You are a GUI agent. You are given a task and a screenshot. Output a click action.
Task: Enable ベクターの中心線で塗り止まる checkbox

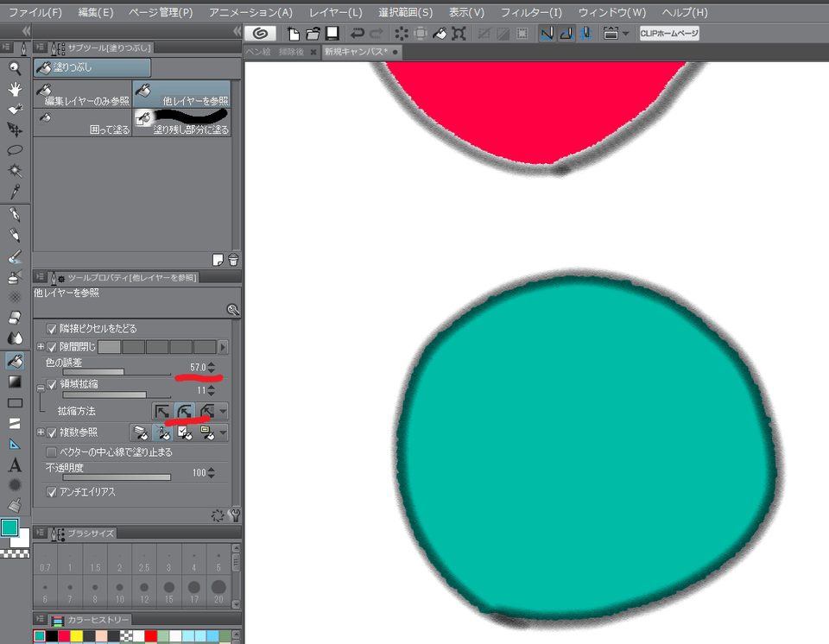[52, 451]
